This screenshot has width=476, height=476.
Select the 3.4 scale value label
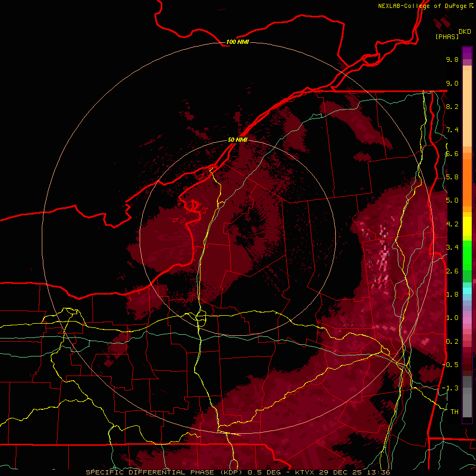452,248
